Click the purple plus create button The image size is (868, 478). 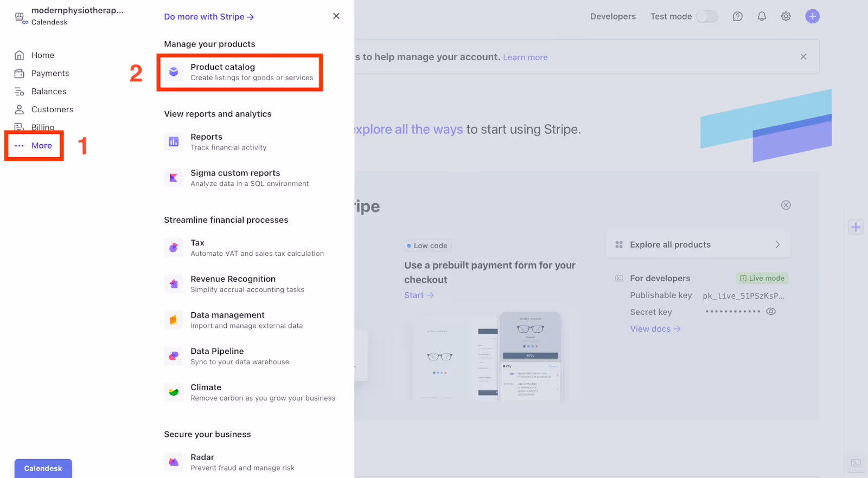[812, 16]
